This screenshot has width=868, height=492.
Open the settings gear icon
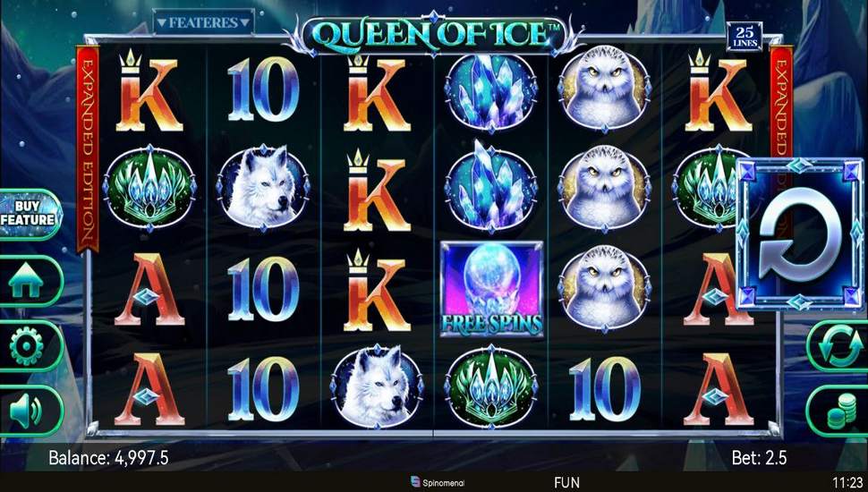[x=25, y=346]
